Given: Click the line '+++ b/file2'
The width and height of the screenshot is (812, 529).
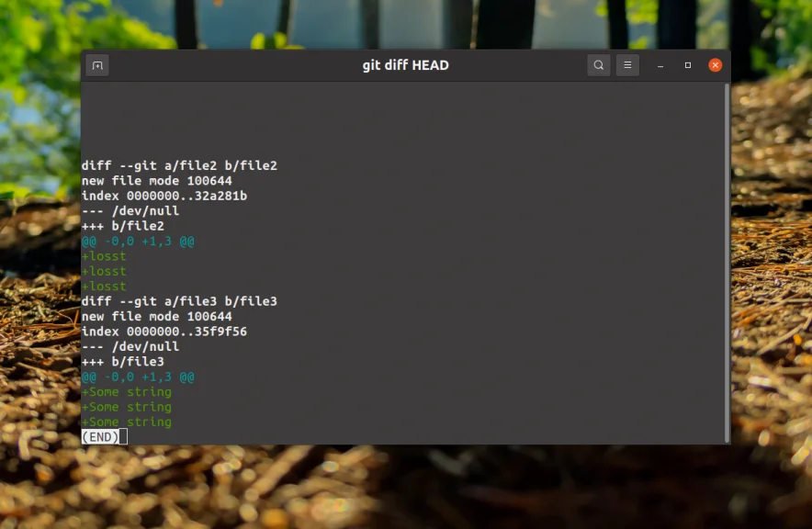Looking at the screenshot, I should (x=123, y=226).
